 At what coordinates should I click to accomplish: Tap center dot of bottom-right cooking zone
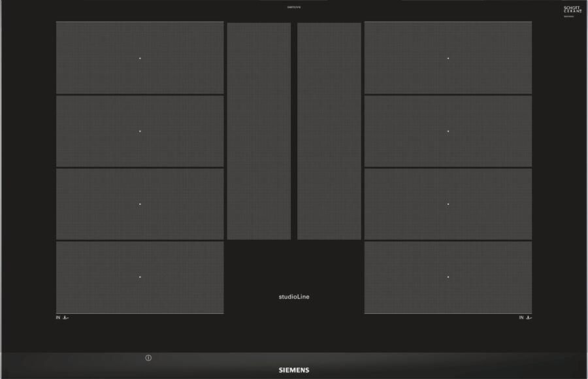pos(448,277)
